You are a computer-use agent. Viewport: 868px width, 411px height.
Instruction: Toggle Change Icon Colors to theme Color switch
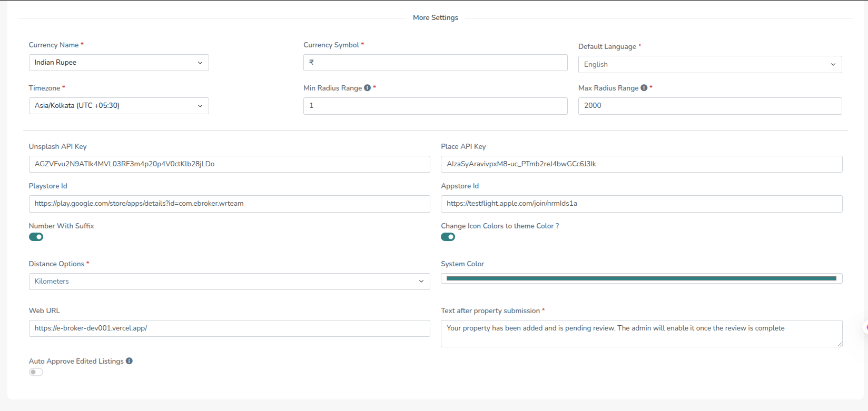tap(448, 237)
